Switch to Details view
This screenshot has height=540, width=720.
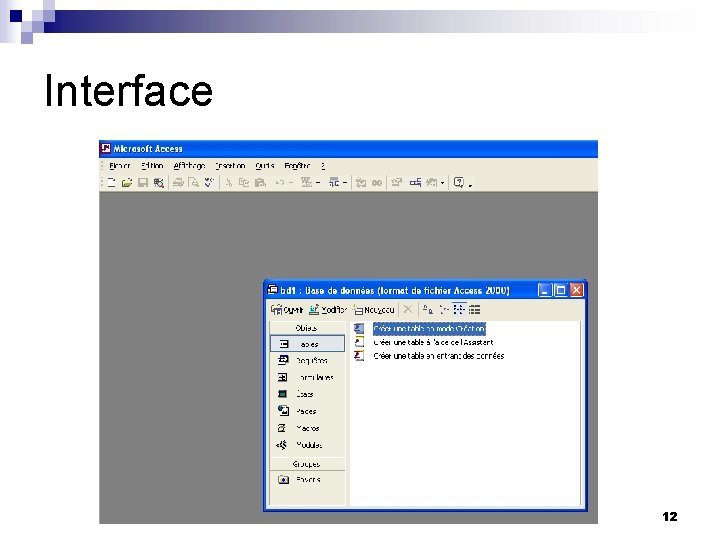[x=475, y=309]
